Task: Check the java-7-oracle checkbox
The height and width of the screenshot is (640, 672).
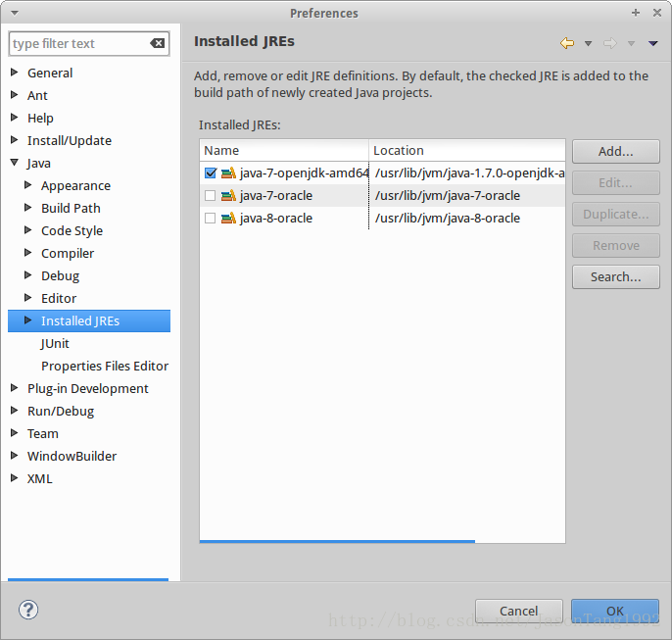Action: click(x=210, y=195)
